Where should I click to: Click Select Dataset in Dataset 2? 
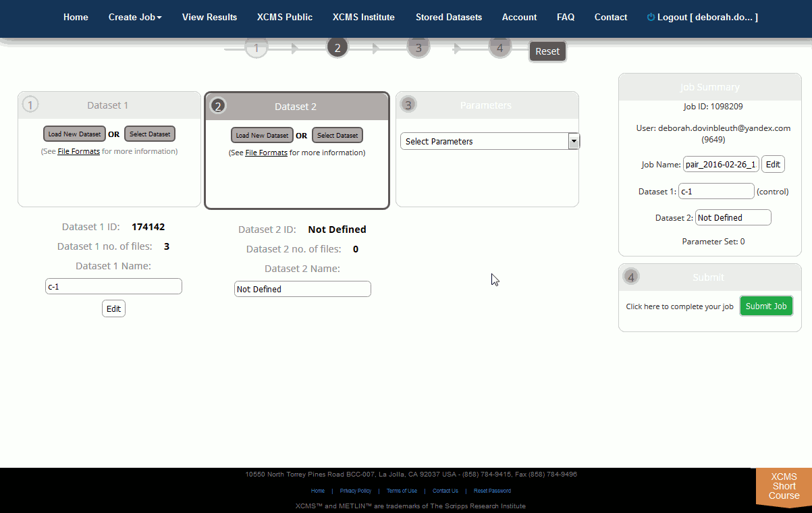click(x=337, y=135)
